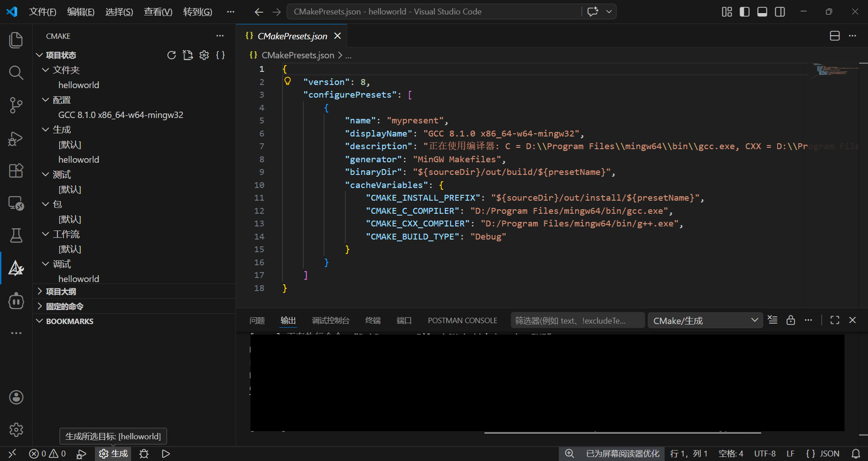
Task: Open the Copilot robot view
Action: pos(16,301)
